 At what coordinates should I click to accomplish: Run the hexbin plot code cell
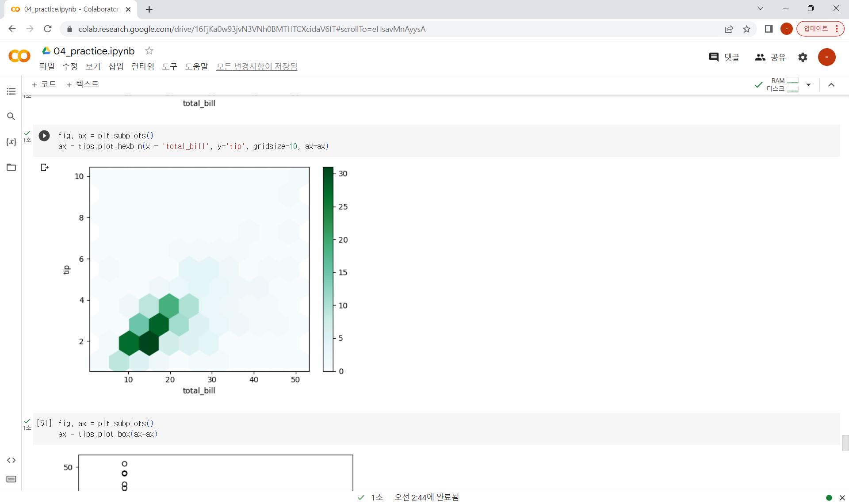pyautogui.click(x=44, y=136)
